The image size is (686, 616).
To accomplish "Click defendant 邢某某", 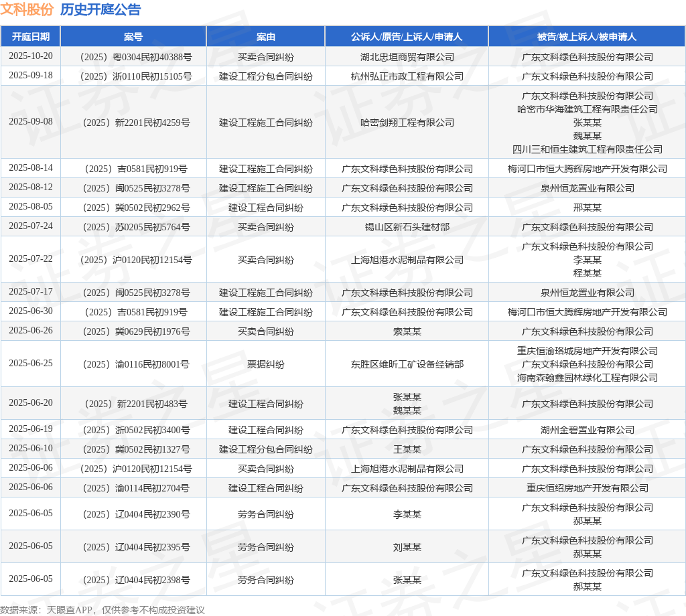I will click(x=587, y=208).
